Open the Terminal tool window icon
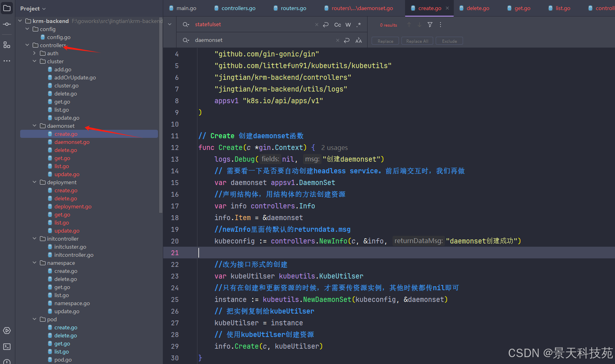 coord(7,347)
